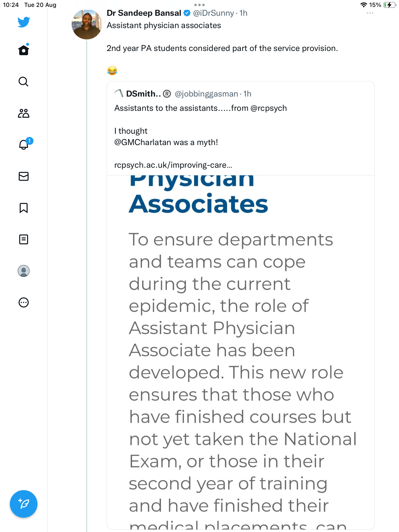Tap the three-dot multitasking control at top

[x=199, y=5]
